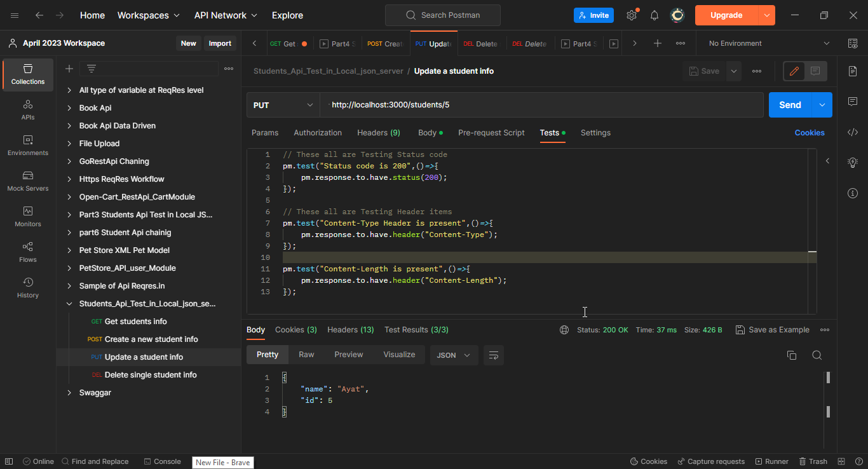Collapse the Students_Api_Test_in_Local_json collection
Viewport: 868px width, 469px height.
[69, 303]
